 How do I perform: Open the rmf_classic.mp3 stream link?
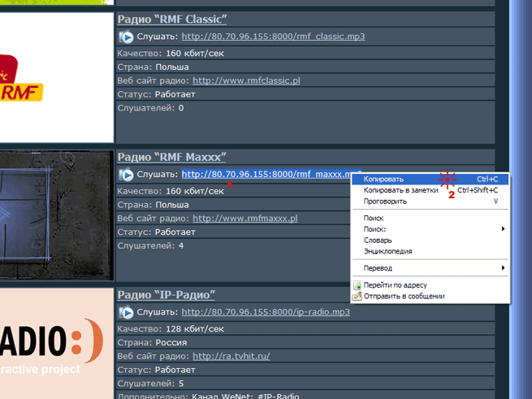[273, 37]
